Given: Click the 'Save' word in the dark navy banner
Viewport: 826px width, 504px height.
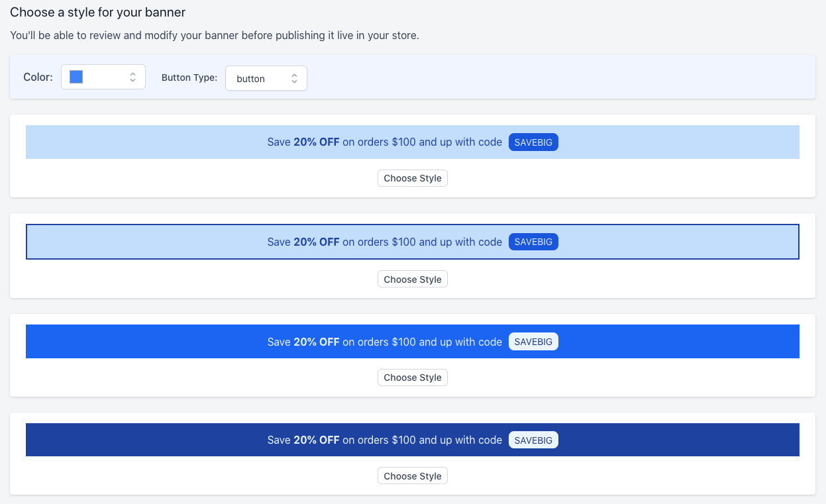Looking at the screenshot, I should (279, 440).
